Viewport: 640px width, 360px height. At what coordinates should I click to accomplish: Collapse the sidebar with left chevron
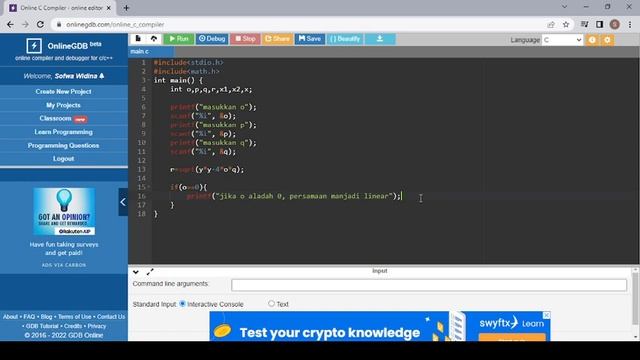[x=123, y=202]
